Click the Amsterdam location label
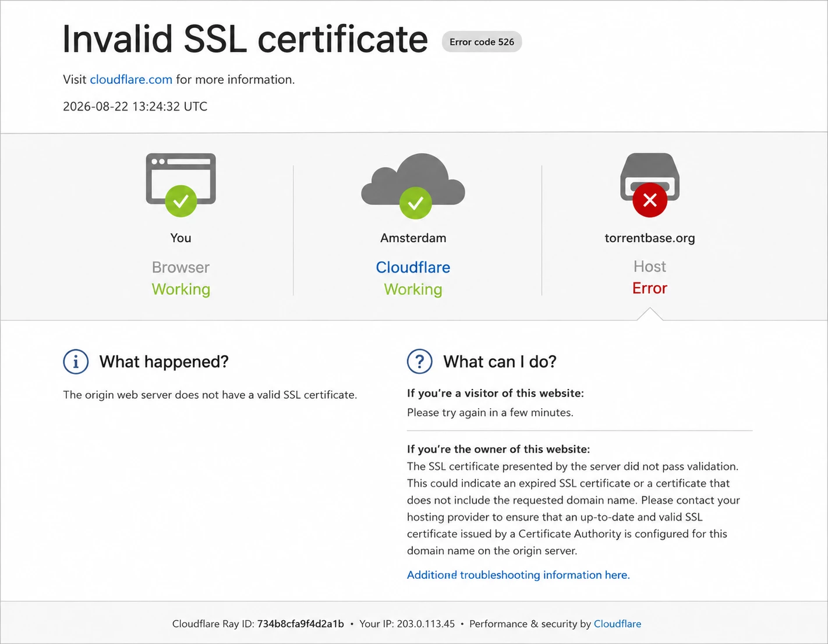Image resolution: width=828 pixels, height=644 pixels. [413, 238]
